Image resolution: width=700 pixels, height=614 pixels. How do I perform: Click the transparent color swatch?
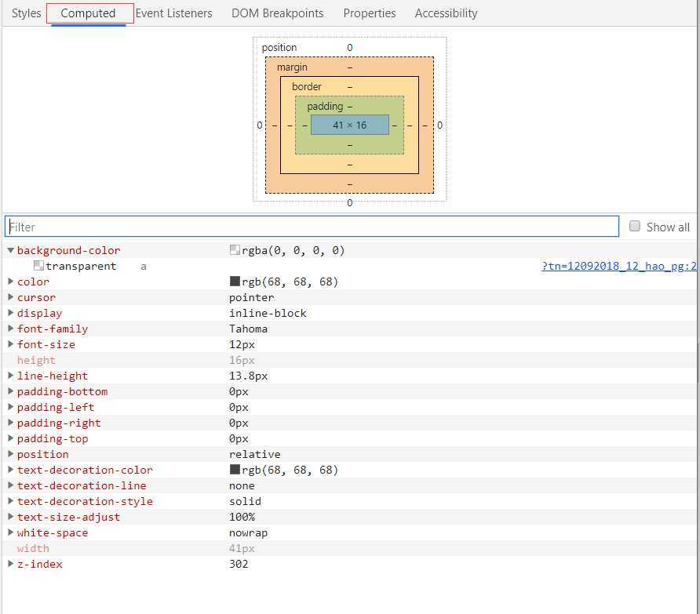[38, 266]
